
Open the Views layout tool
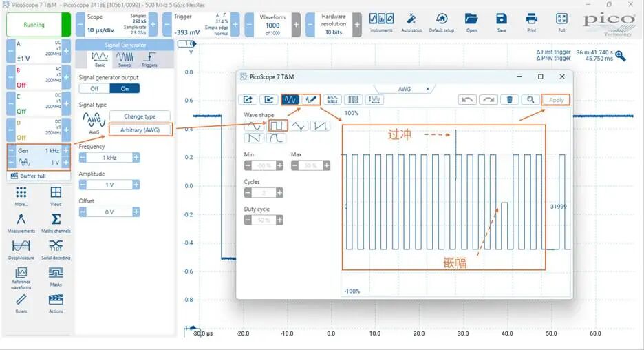[56, 196]
